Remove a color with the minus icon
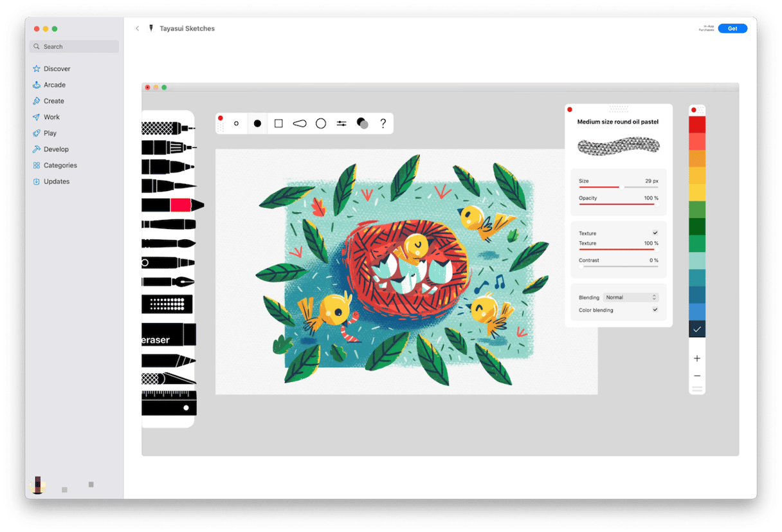Viewport: 782px width, 532px height. pos(697,376)
